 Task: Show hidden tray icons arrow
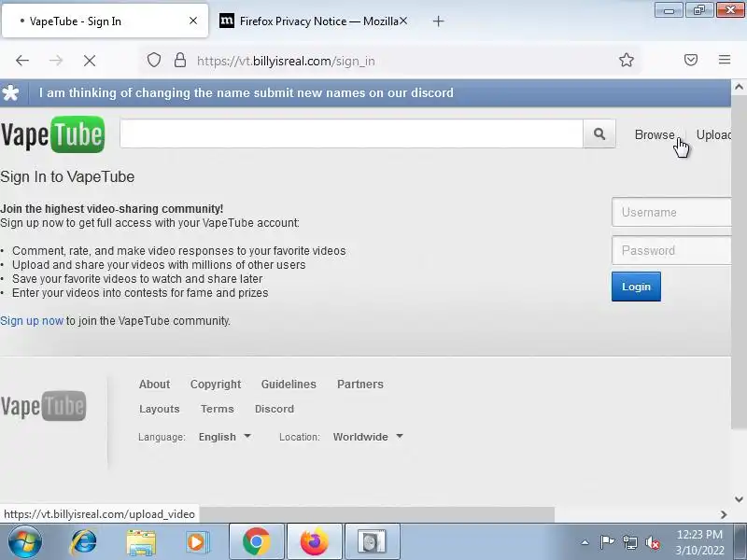pos(585,542)
